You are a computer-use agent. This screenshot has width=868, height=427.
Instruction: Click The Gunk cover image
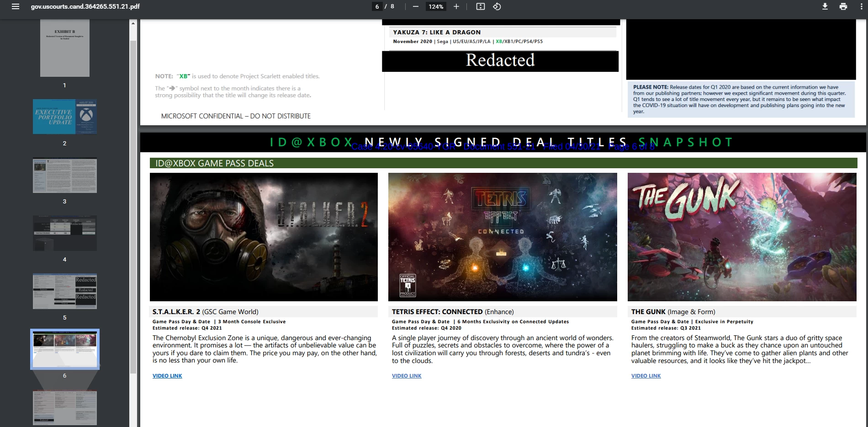(742, 237)
